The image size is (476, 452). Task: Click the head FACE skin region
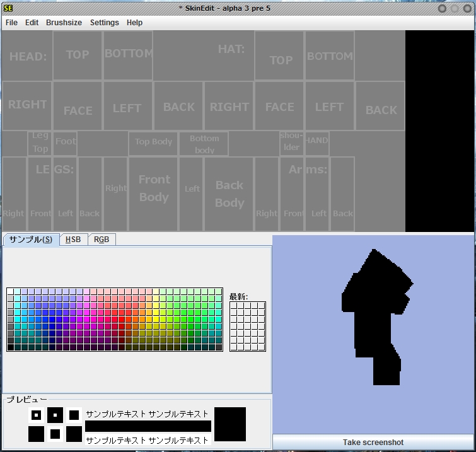[78, 106]
